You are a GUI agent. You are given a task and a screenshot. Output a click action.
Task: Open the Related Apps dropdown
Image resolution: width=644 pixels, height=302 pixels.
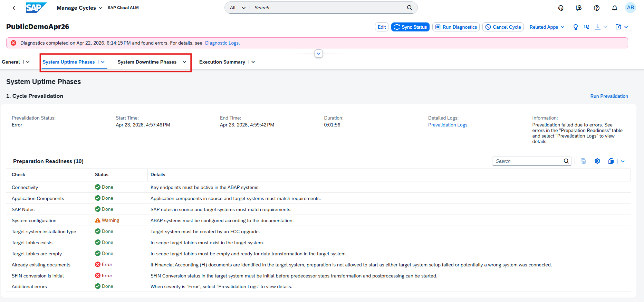(547, 27)
